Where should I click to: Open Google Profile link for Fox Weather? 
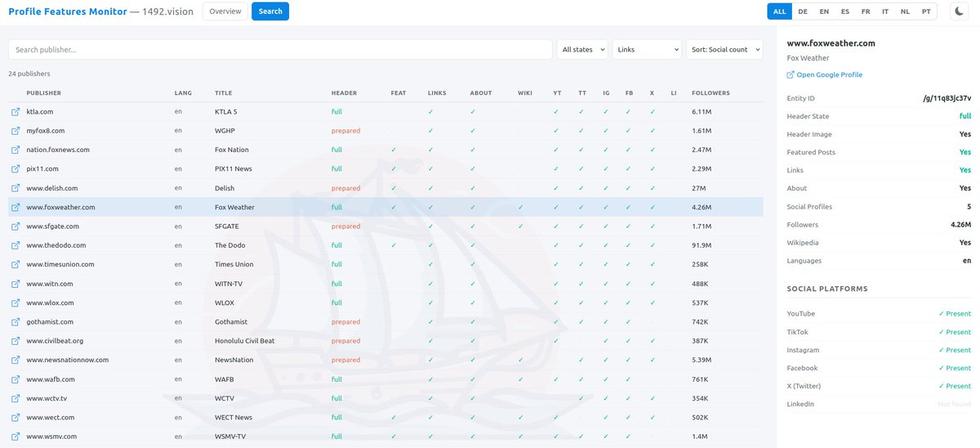pos(824,74)
